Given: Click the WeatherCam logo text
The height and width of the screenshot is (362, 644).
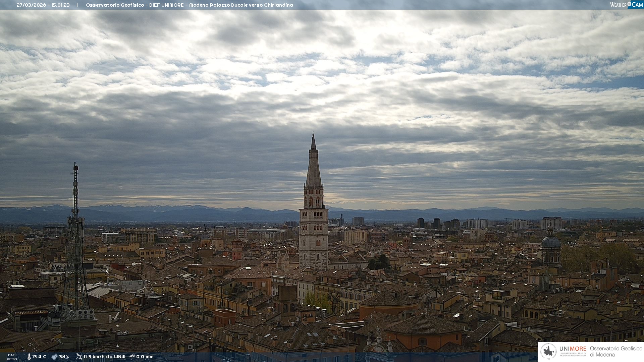Looking at the screenshot, I should [x=618, y=5].
